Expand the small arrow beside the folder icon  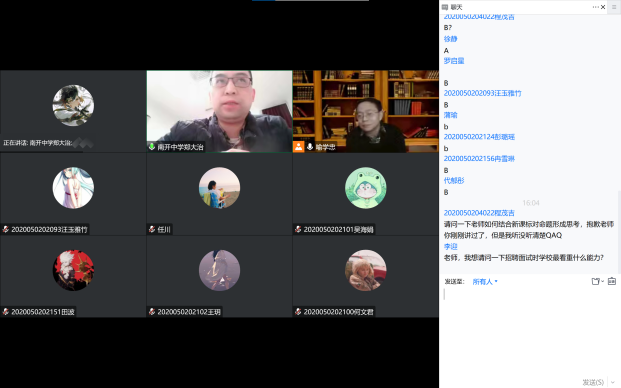(x=602, y=281)
